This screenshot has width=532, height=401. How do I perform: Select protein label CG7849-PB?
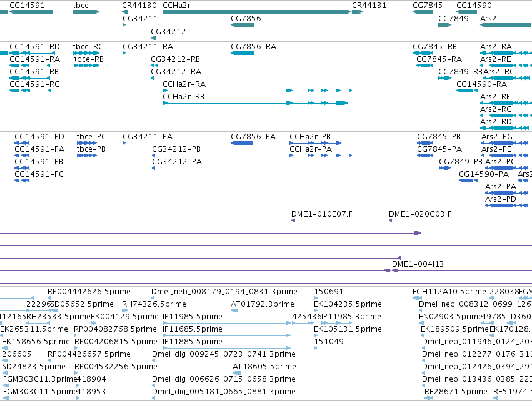[461, 162]
